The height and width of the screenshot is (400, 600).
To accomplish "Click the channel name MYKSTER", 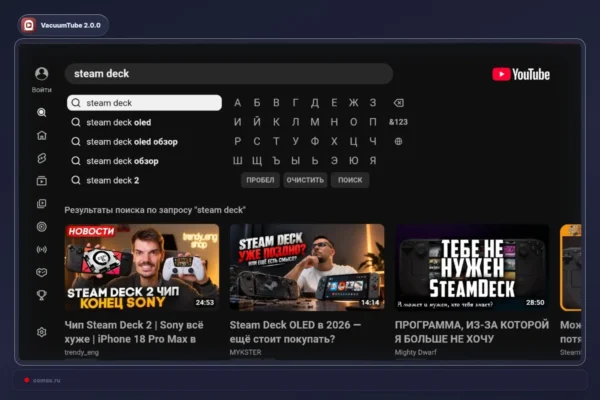I will click(245, 352).
